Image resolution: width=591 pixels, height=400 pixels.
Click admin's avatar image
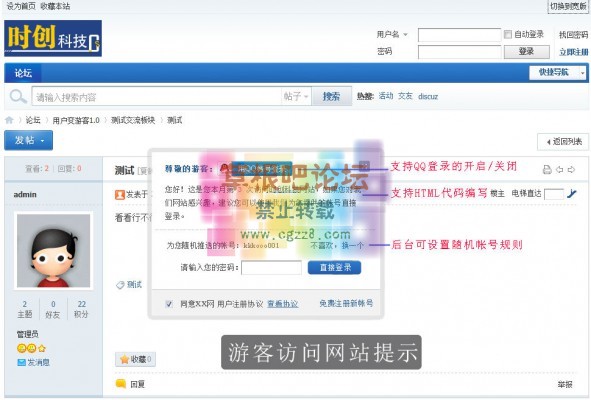[53, 251]
